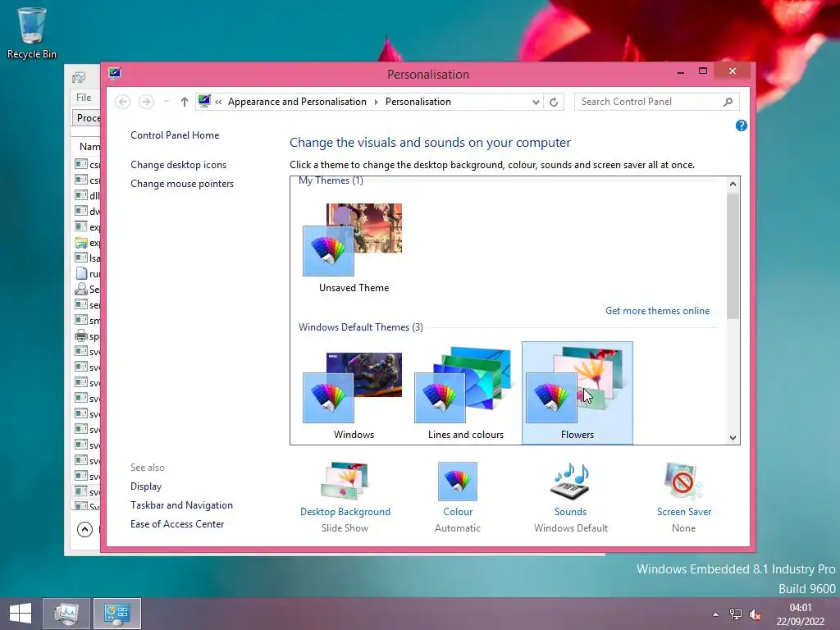Open recent locations dropdown arrow

coord(166,101)
